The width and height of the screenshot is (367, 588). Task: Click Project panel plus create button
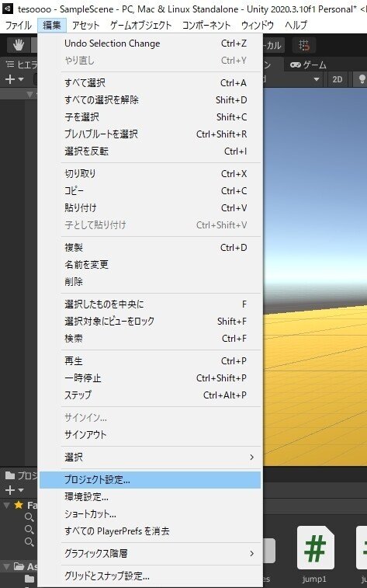click(14, 490)
